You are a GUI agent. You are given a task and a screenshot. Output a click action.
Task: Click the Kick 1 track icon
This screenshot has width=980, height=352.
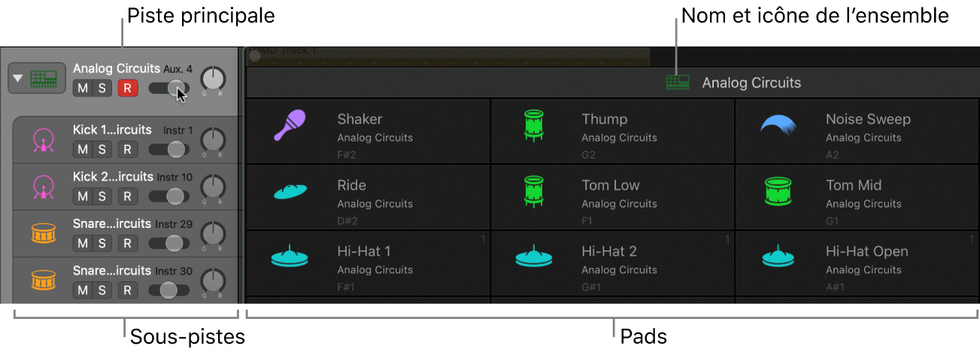pos(44,141)
